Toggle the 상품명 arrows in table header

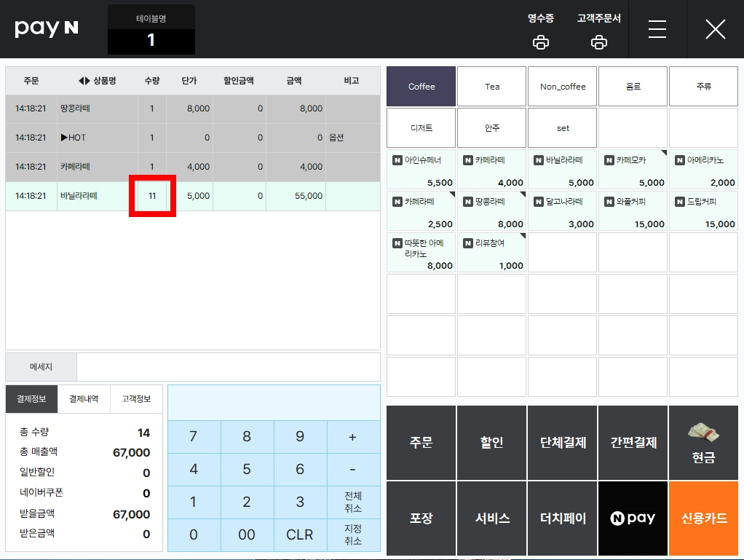pos(84,81)
